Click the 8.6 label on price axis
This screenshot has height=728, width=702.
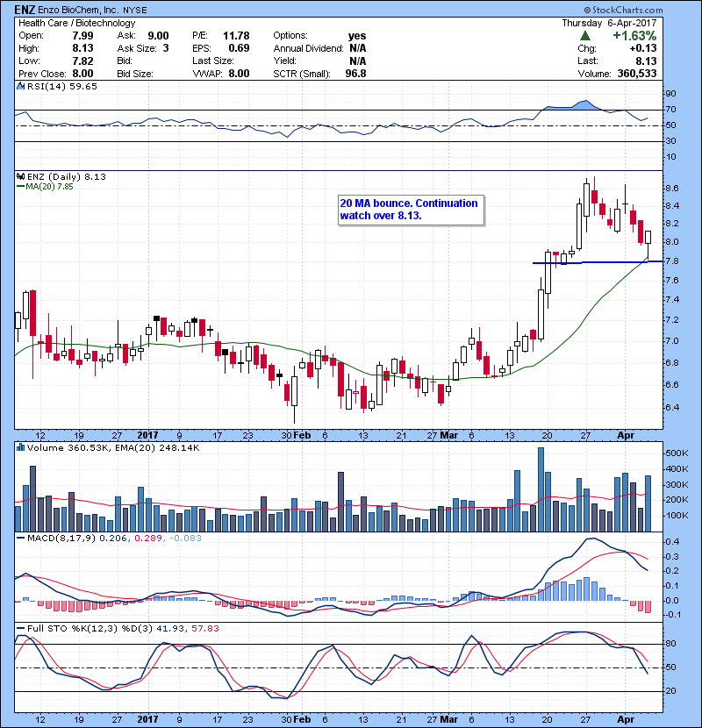672,188
